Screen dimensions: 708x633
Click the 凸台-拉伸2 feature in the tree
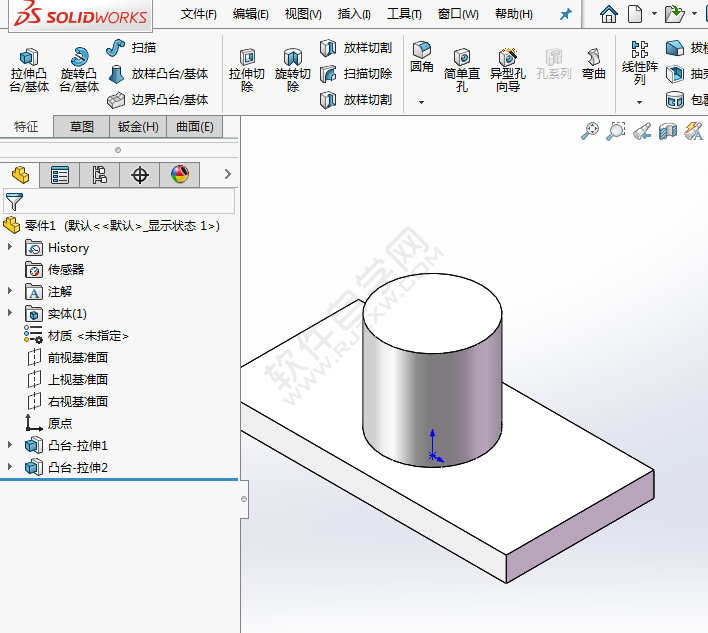[x=77, y=467]
